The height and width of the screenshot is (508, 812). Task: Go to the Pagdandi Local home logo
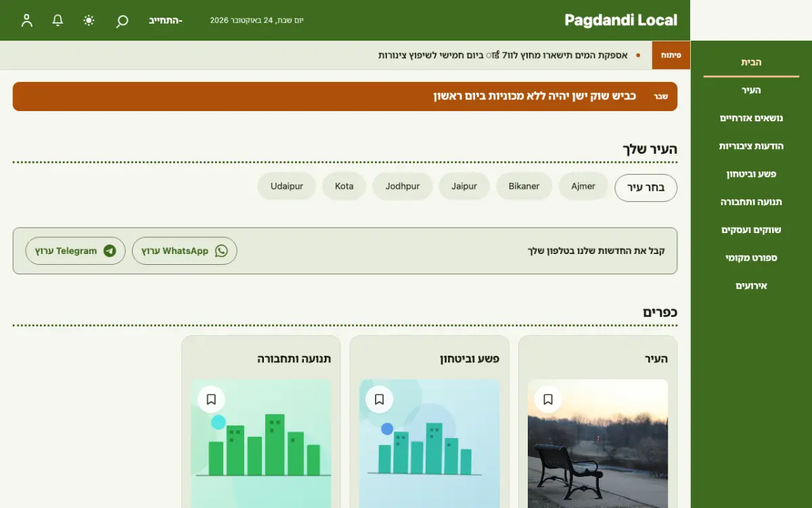621,20
